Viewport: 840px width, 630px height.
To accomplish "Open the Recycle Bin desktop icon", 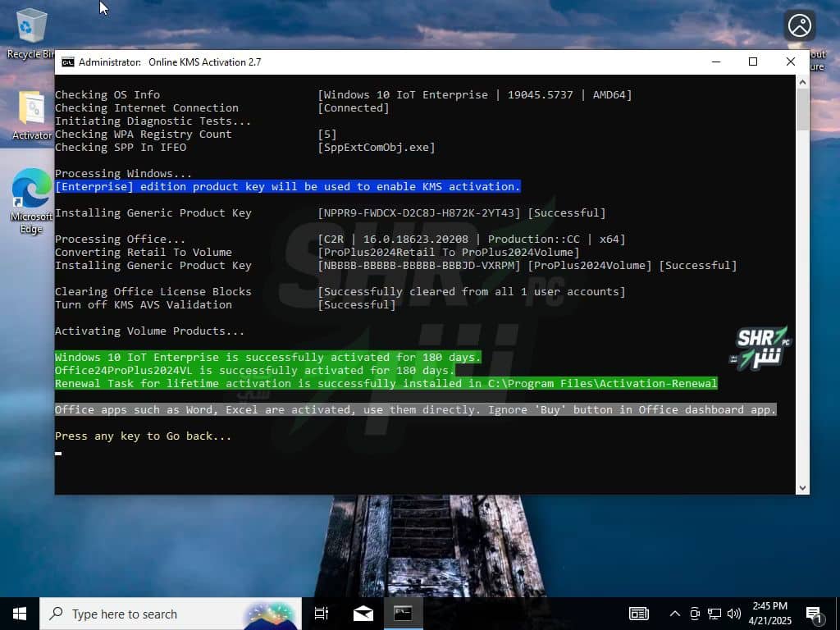I will click(x=31, y=33).
